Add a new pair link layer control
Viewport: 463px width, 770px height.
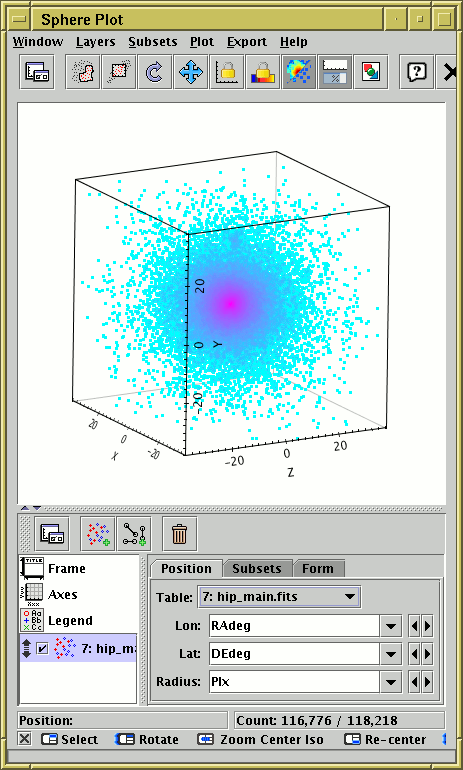(x=134, y=533)
